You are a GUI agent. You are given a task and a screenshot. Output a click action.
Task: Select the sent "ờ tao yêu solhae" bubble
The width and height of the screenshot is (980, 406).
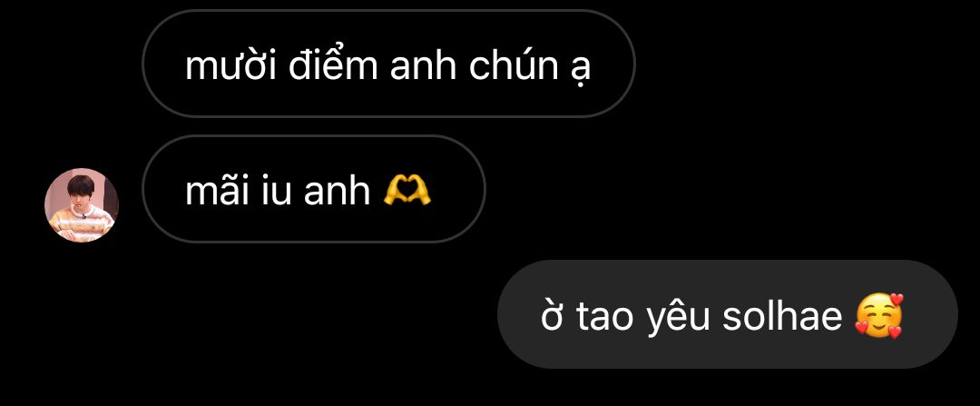coord(728,314)
